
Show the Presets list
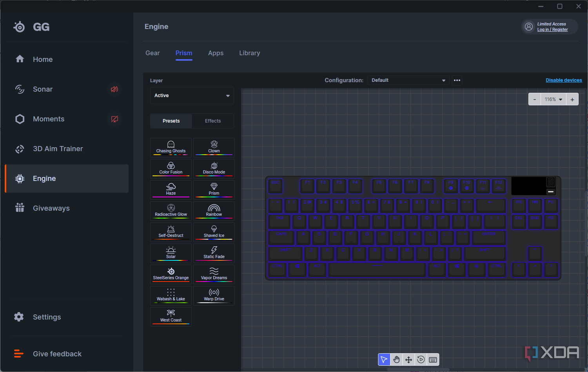(171, 121)
